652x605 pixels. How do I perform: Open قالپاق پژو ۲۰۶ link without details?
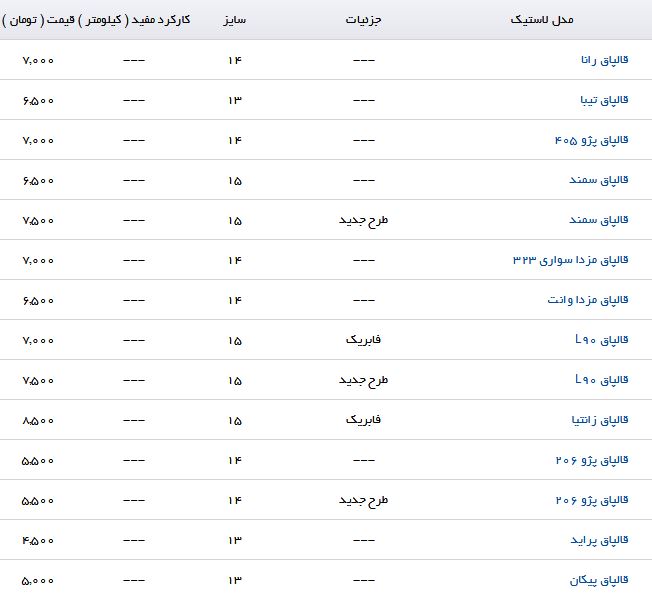pyautogui.click(x=592, y=461)
